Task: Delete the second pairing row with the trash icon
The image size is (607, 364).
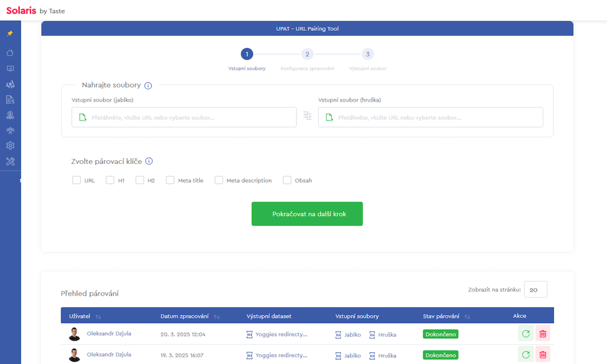Action: [543, 355]
